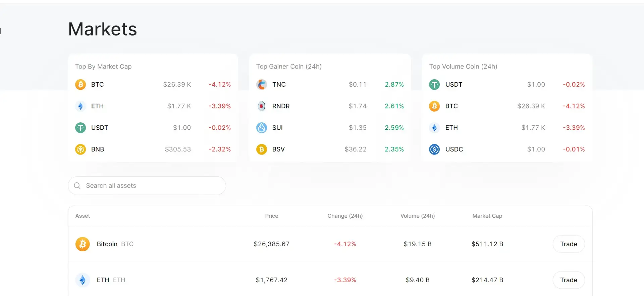This screenshot has height=296, width=644.
Task: Sort by Volume (24h) column header
Action: [417, 216]
